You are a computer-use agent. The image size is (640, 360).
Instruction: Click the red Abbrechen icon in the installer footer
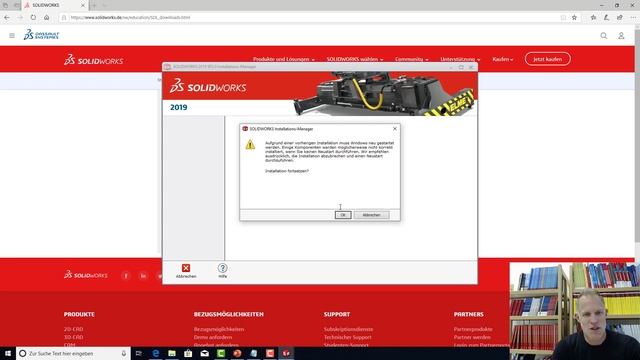coord(186,268)
